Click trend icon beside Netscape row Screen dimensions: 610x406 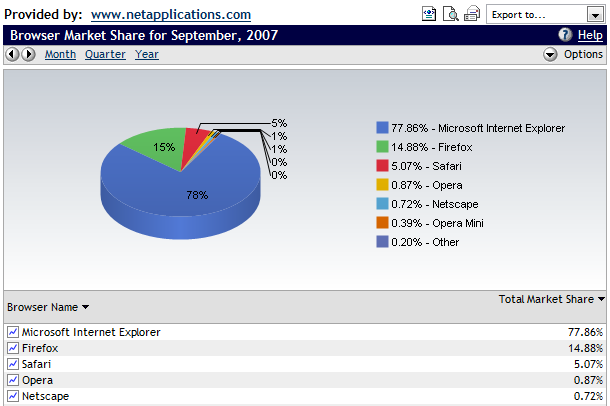(x=13, y=396)
